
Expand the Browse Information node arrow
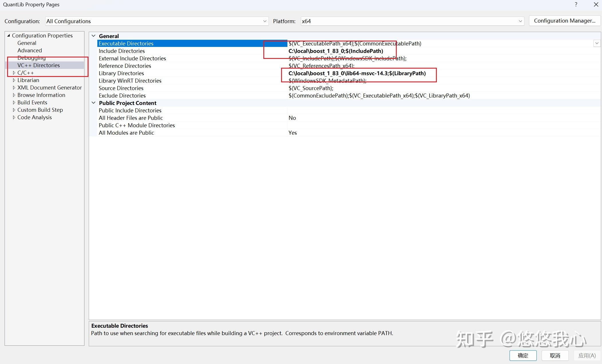point(14,95)
